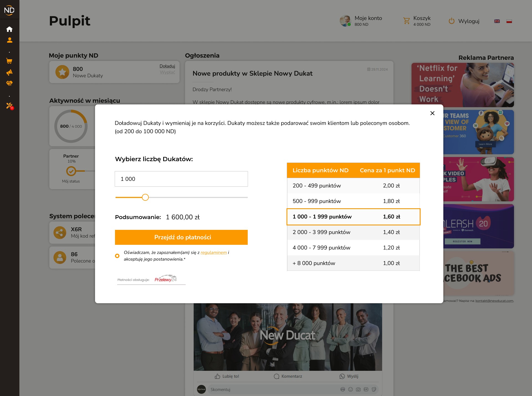Viewport: 532px width, 396px height.
Task: Close the Dukaty top-up dialog
Action: [432, 113]
